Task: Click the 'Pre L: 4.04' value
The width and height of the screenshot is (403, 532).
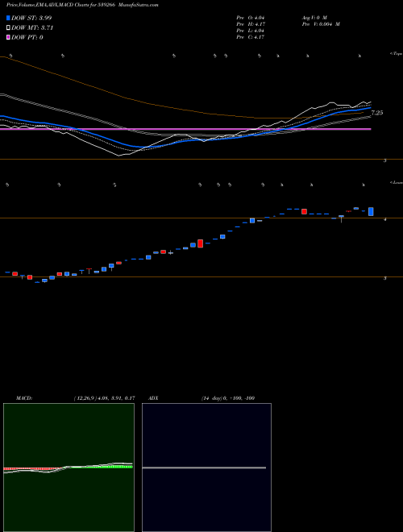Action: 251,31
